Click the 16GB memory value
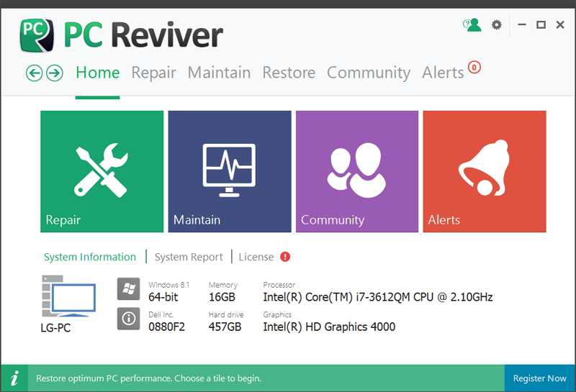Screen dimensions: 576x392 tap(222, 297)
